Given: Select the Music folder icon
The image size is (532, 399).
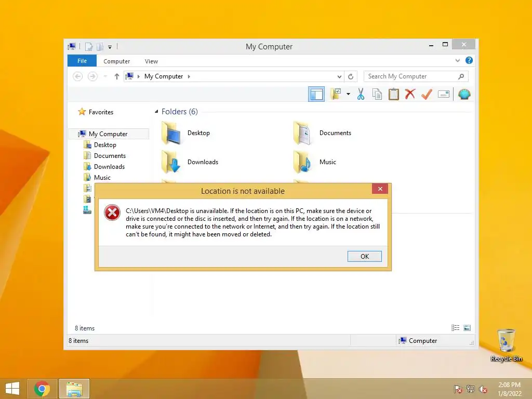Looking at the screenshot, I should tap(302, 162).
